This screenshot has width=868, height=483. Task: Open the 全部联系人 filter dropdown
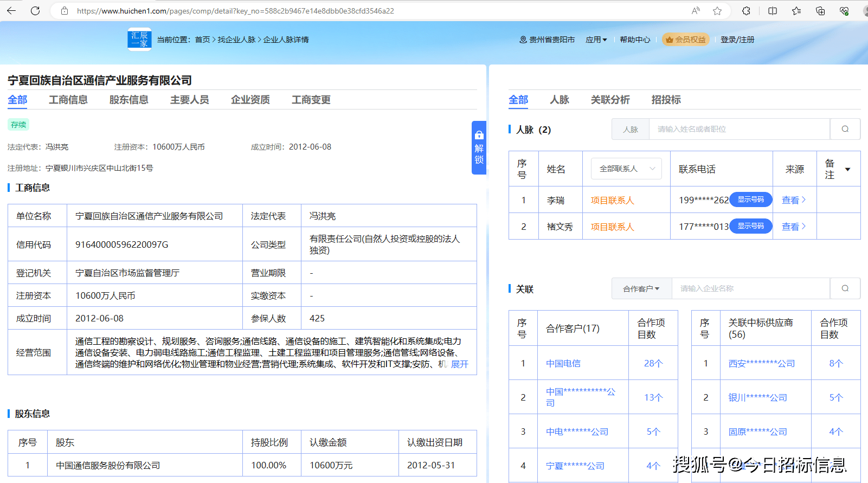tap(626, 169)
